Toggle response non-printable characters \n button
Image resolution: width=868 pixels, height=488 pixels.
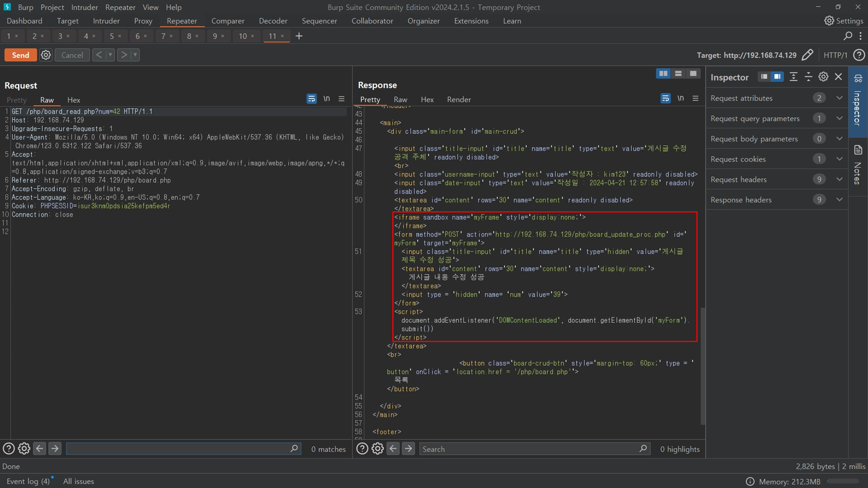click(x=681, y=98)
